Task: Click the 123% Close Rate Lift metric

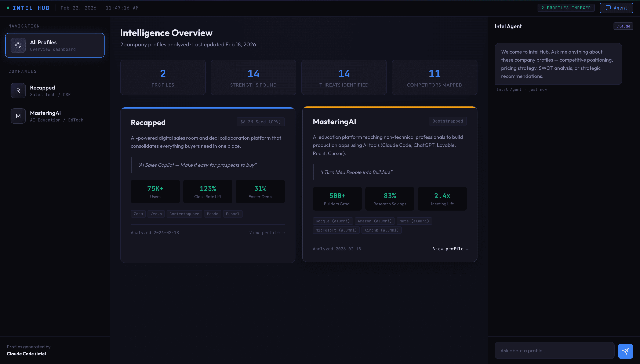Action: (207, 192)
